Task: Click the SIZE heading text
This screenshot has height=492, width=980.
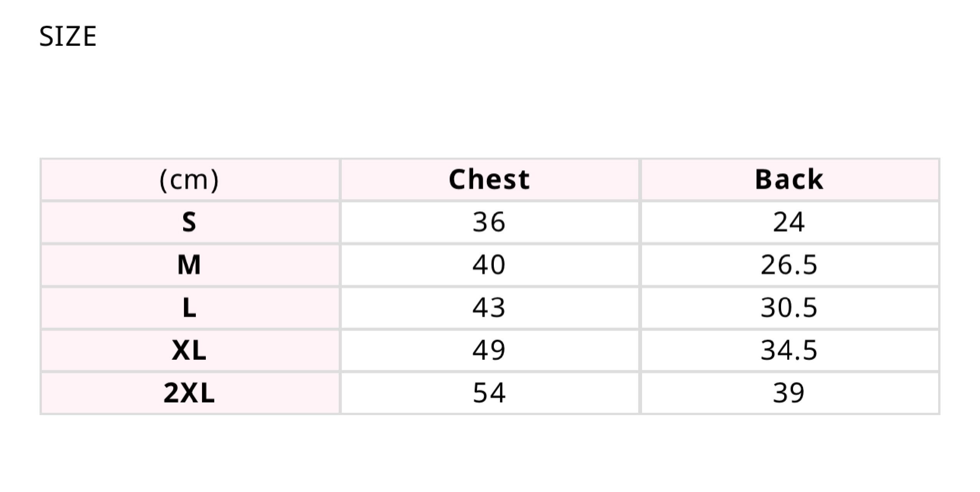Action: point(68,37)
